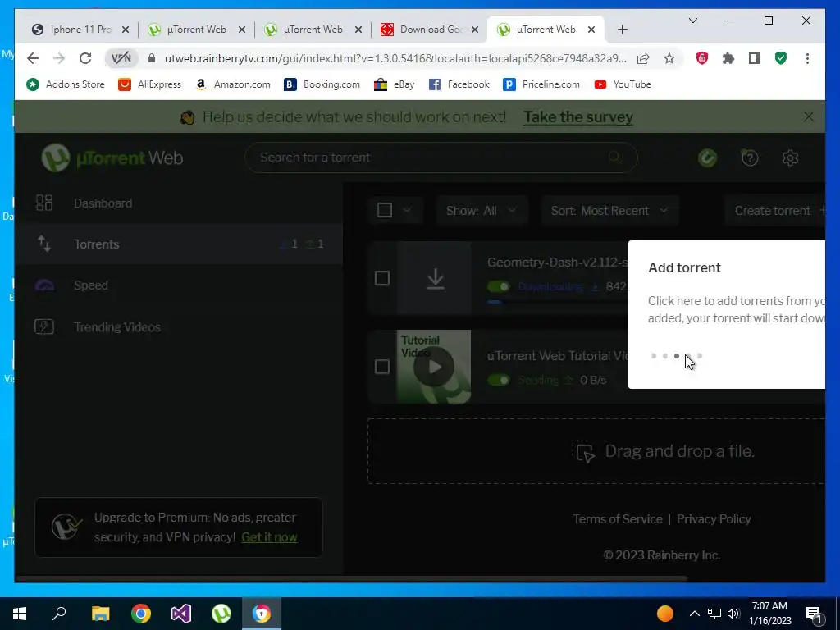Close the Download Ge tab
The image size is (840, 630).
pyautogui.click(x=475, y=30)
